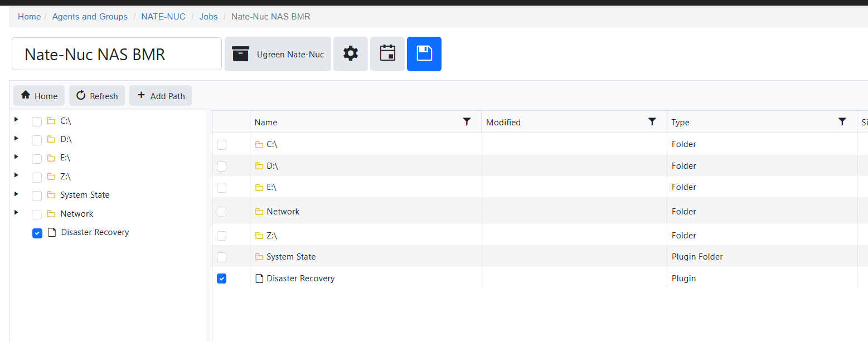The height and width of the screenshot is (342, 868).
Task: Go to Home breadcrumb link
Action: click(x=29, y=17)
